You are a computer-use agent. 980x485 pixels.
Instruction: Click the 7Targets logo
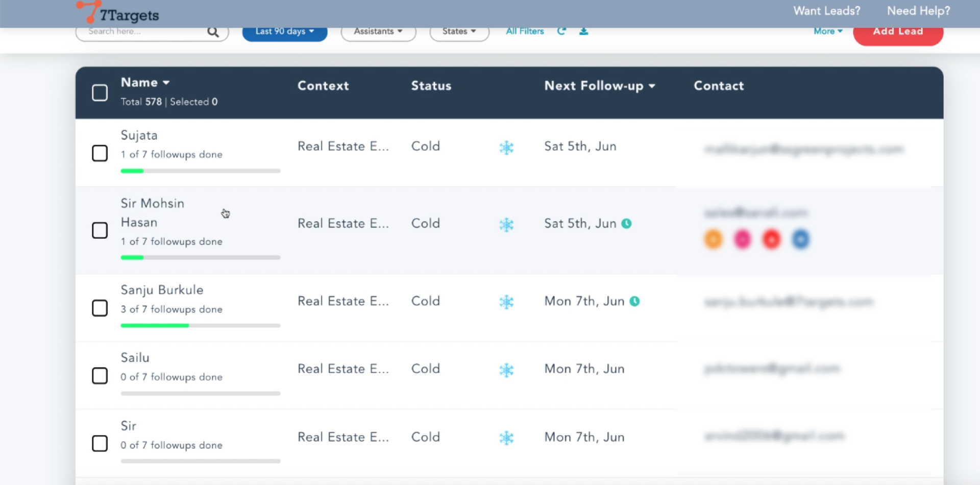118,13
